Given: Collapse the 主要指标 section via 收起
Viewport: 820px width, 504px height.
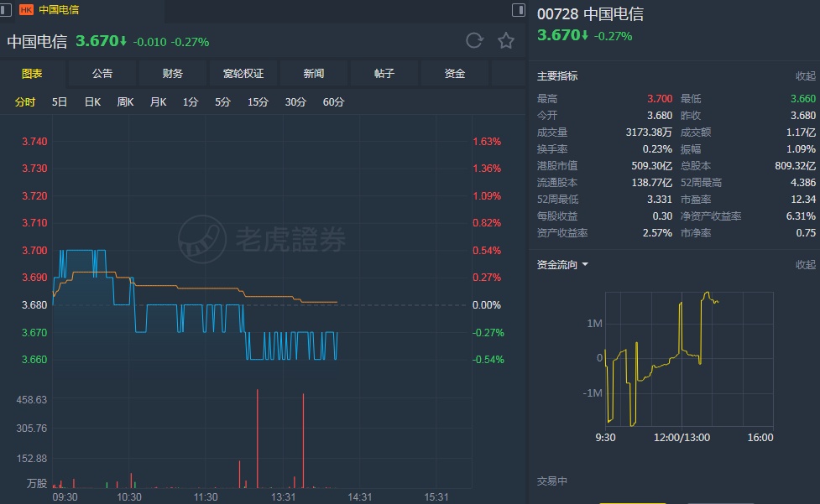Looking at the screenshot, I should (x=806, y=76).
